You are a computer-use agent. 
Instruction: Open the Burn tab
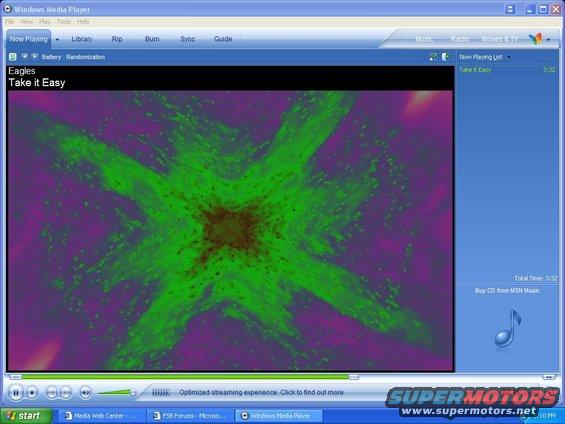[152, 39]
